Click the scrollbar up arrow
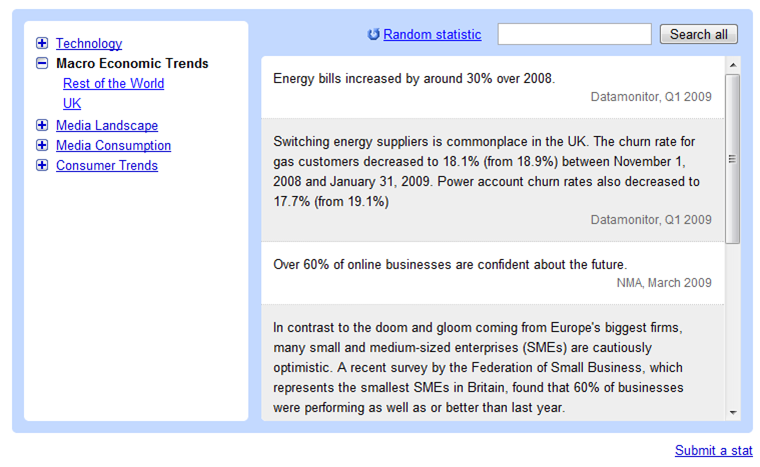The width and height of the screenshot is (760, 467). (x=733, y=65)
